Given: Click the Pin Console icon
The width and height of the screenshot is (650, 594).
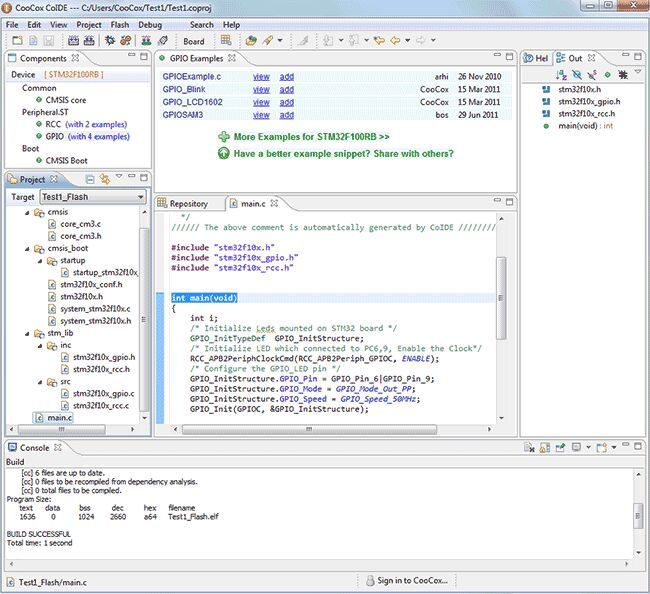Looking at the screenshot, I should [560, 447].
